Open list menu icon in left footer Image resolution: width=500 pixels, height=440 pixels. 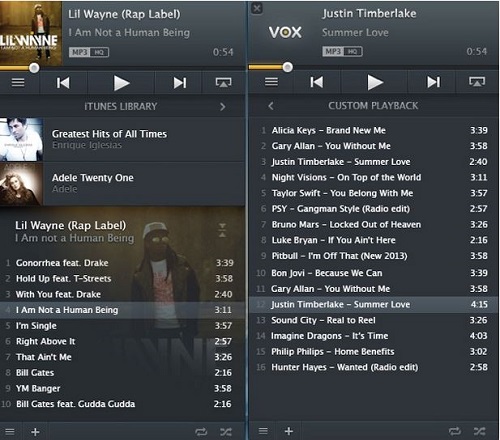click(x=10, y=432)
